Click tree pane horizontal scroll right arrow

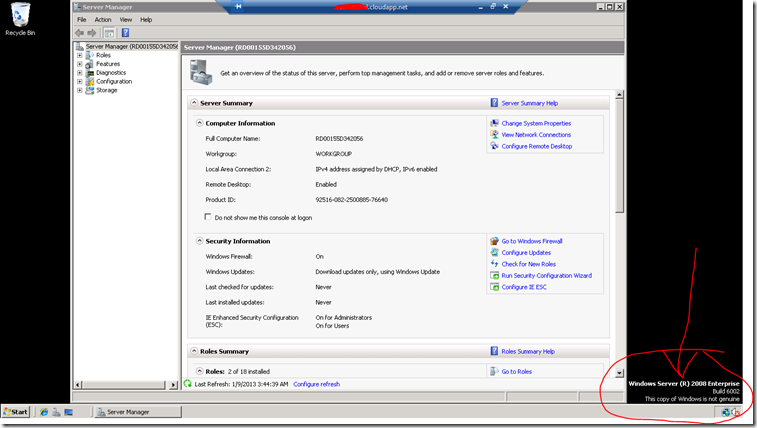(x=174, y=385)
